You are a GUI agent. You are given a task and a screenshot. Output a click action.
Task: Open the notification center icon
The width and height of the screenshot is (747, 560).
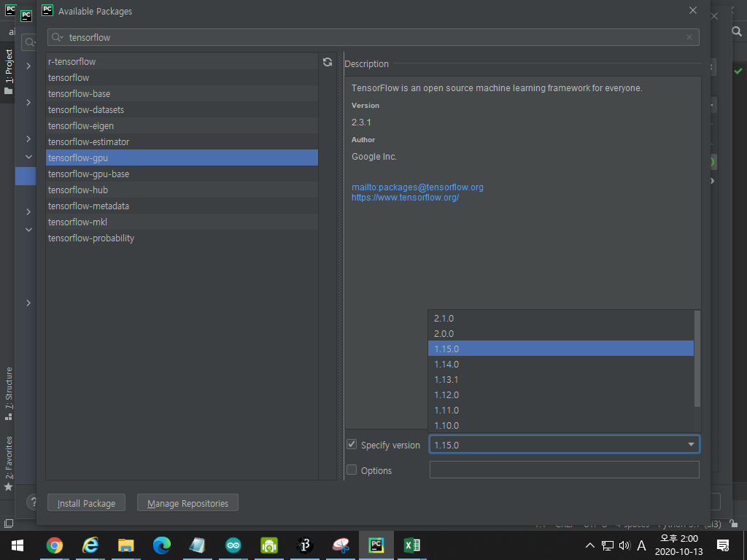pos(723,545)
